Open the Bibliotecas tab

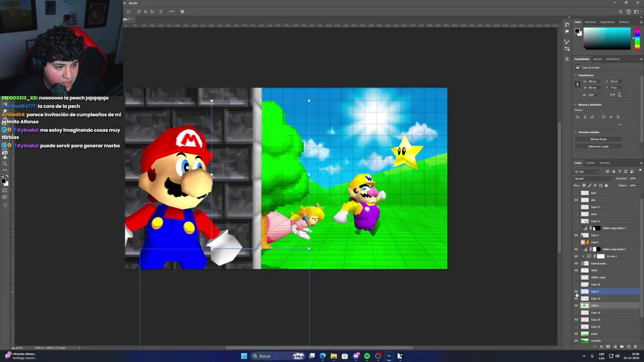(613, 59)
